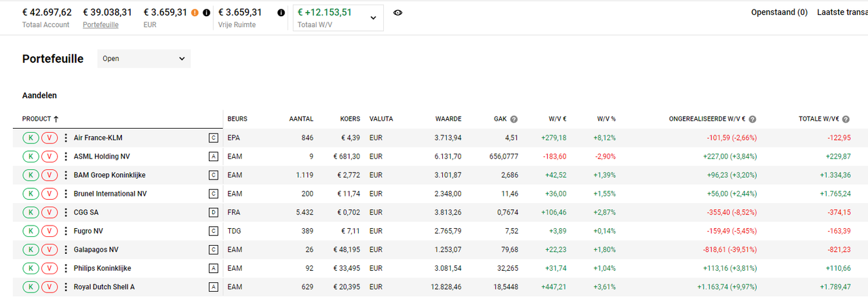Click the help icon next to Ongerealiseerde W/V header

click(752, 119)
